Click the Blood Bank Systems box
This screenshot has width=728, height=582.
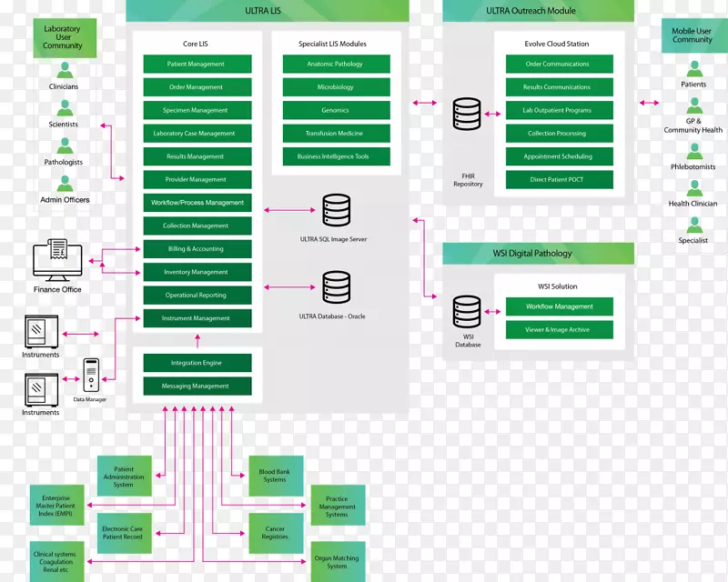pos(277,477)
